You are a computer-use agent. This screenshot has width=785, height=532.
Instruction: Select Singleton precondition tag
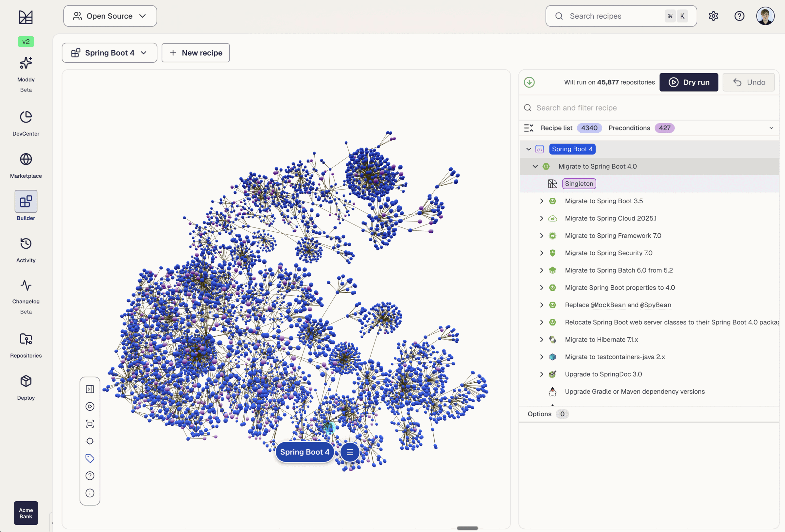[579, 184]
